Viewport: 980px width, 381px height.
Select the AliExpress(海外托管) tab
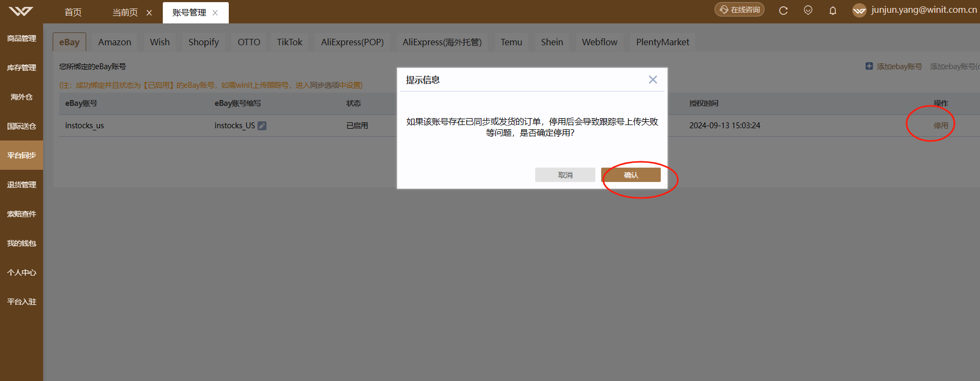pyautogui.click(x=442, y=42)
